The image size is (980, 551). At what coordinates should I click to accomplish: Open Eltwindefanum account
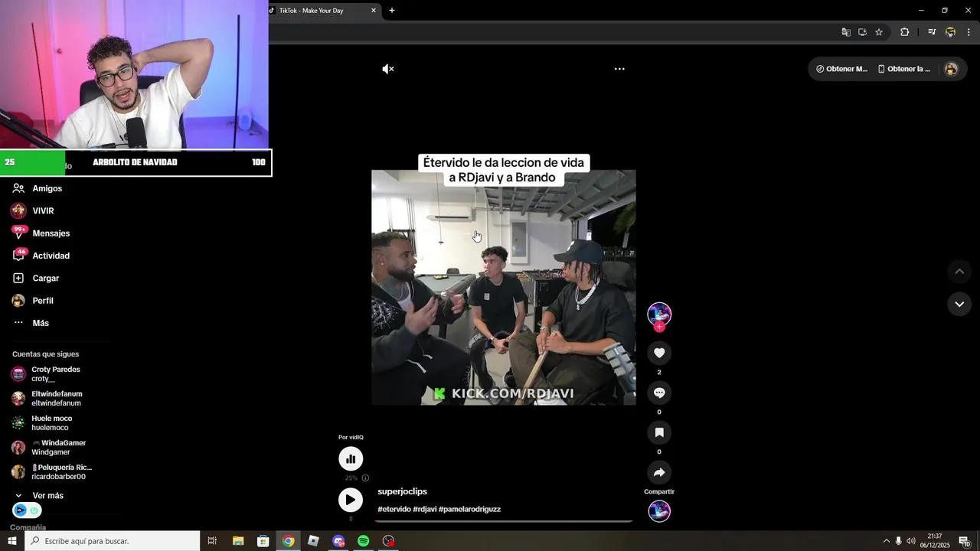click(x=57, y=399)
